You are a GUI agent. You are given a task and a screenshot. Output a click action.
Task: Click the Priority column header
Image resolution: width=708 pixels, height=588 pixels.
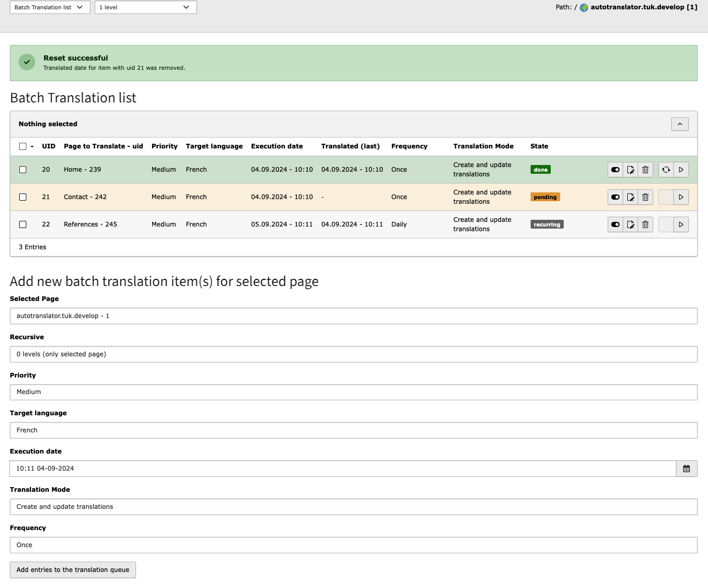[164, 146]
